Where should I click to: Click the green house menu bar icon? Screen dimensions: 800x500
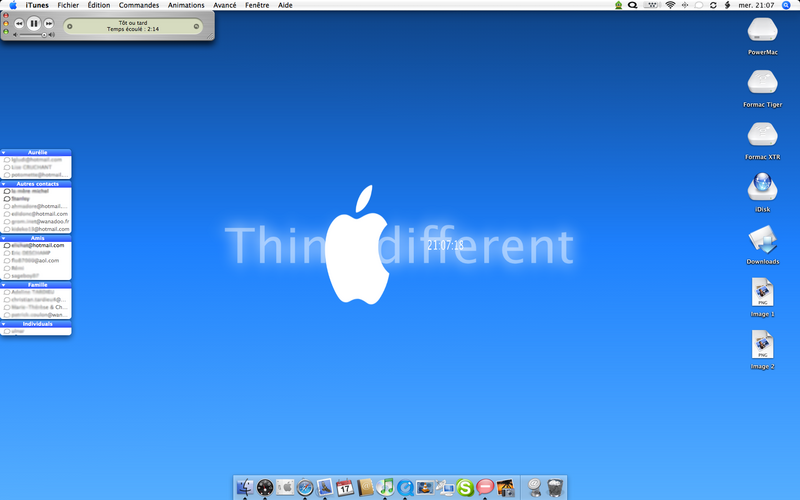pyautogui.click(x=618, y=5)
